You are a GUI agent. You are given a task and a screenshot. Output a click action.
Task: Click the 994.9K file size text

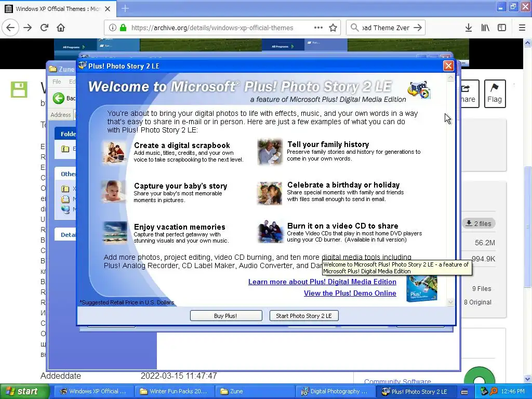(484, 259)
